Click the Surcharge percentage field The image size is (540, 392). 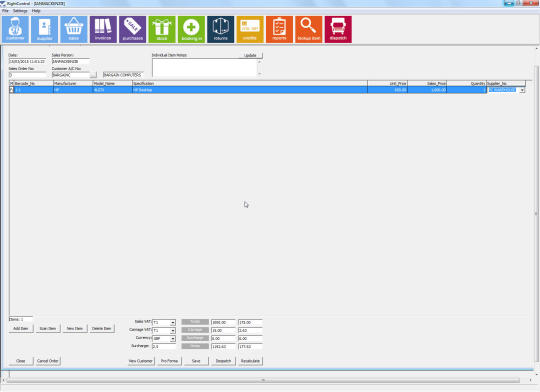(164, 346)
